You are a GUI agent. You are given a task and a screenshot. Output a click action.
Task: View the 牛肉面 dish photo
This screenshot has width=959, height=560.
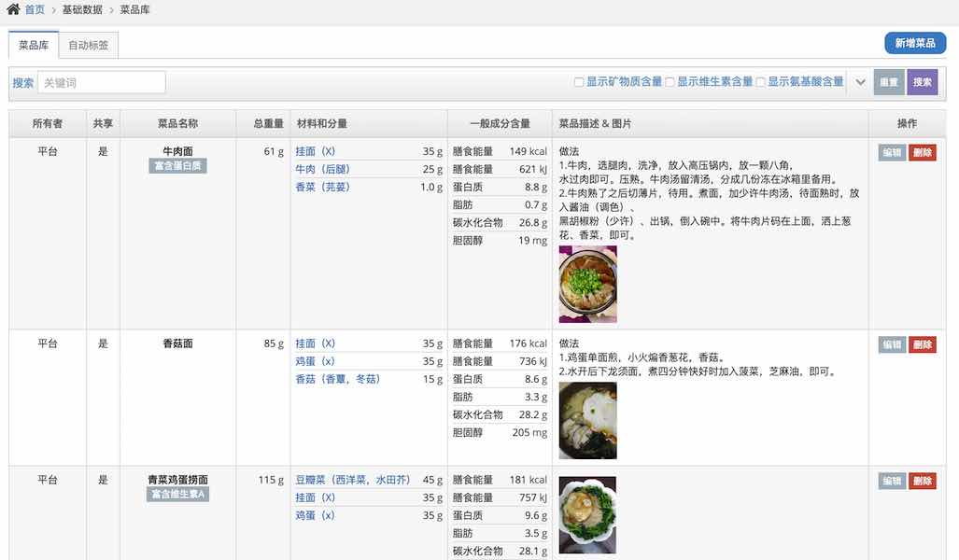pos(587,284)
